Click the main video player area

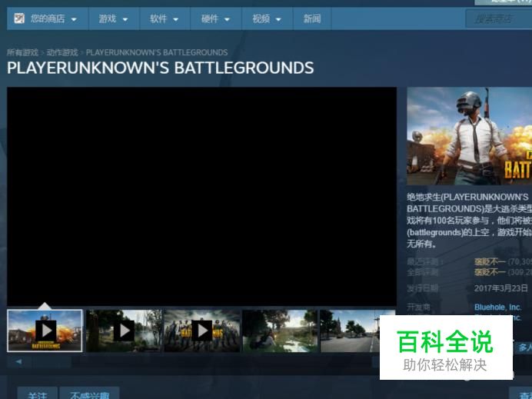click(x=201, y=197)
